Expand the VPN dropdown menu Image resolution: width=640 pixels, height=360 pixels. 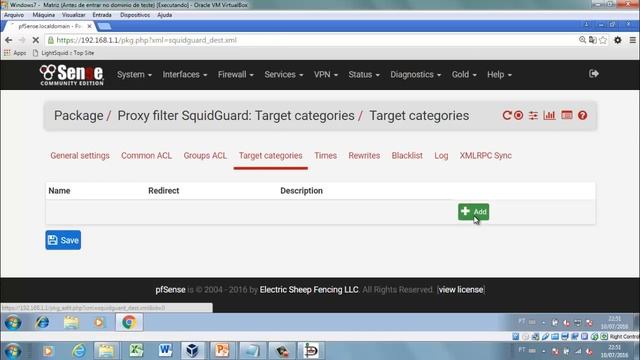click(326, 75)
